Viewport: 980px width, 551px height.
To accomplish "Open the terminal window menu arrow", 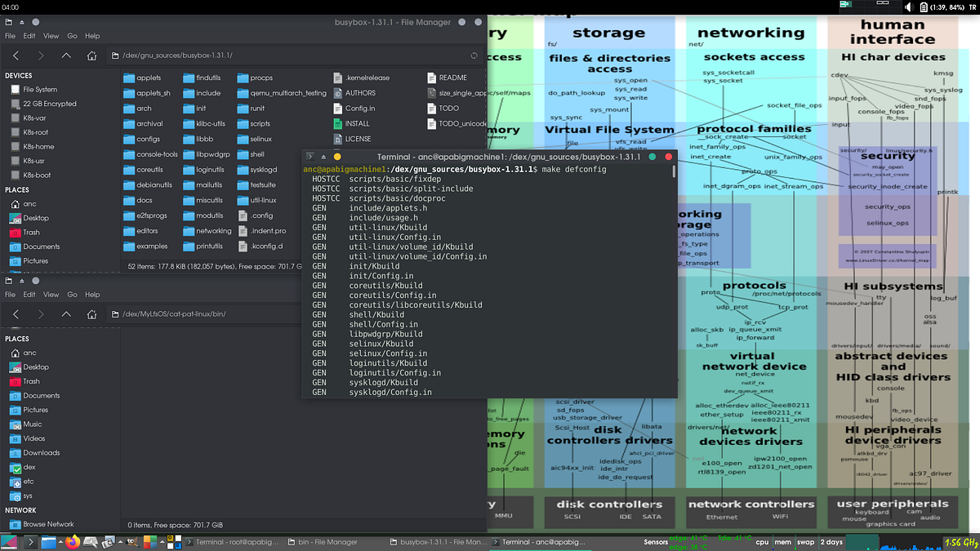I will (x=323, y=156).
